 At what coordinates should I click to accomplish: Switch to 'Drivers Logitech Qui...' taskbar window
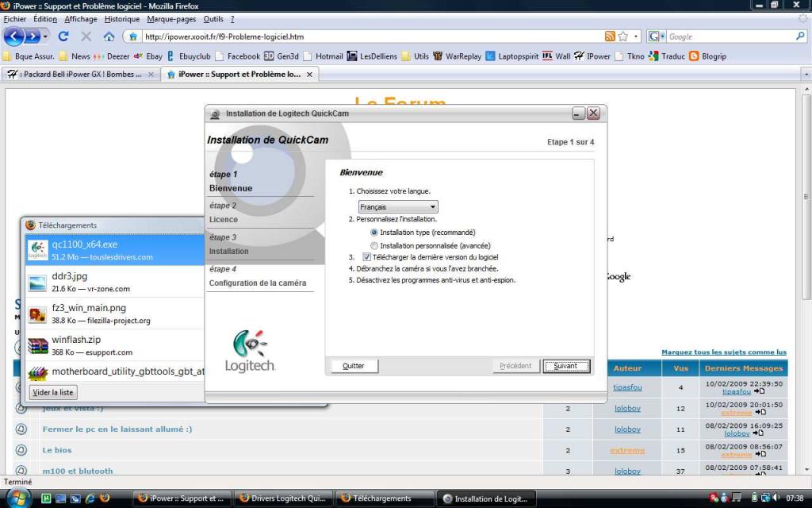tap(284, 498)
